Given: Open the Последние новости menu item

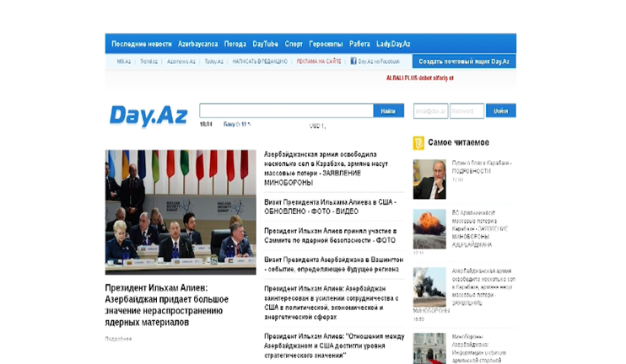Looking at the screenshot, I should point(142,44).
